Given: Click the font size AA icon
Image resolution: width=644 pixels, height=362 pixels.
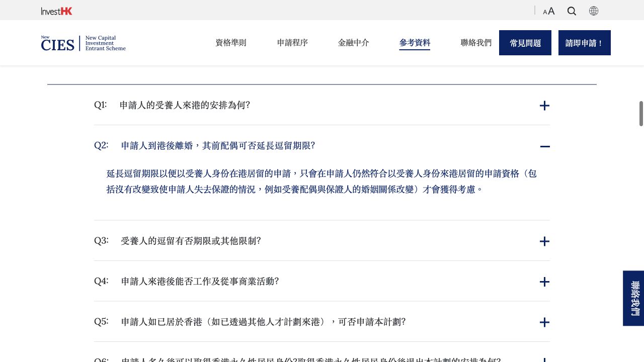Looking at the screenshot, I should [x=549, y=11].
